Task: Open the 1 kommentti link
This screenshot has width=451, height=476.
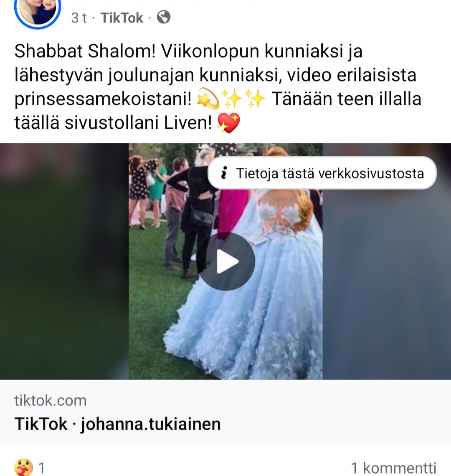Action: 393,468
